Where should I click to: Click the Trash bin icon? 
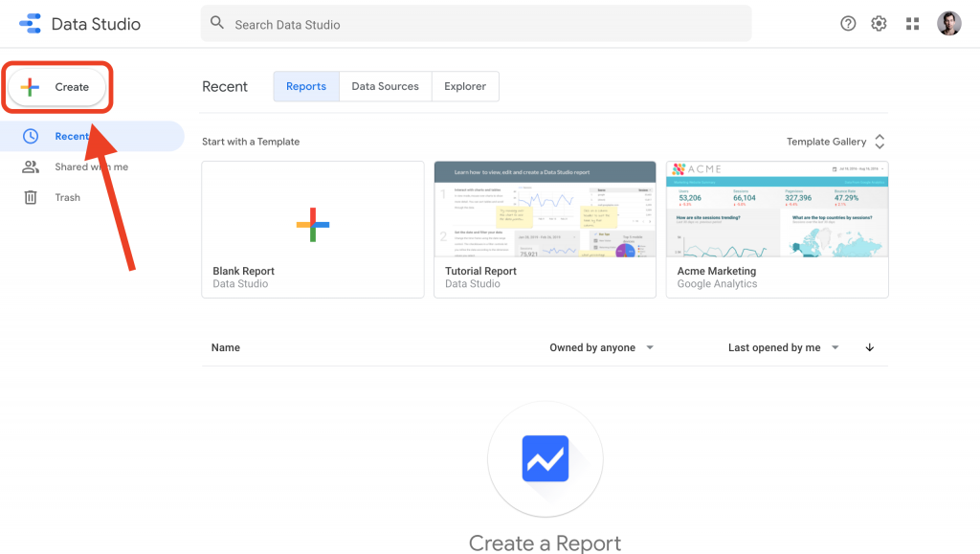[31, 197]
